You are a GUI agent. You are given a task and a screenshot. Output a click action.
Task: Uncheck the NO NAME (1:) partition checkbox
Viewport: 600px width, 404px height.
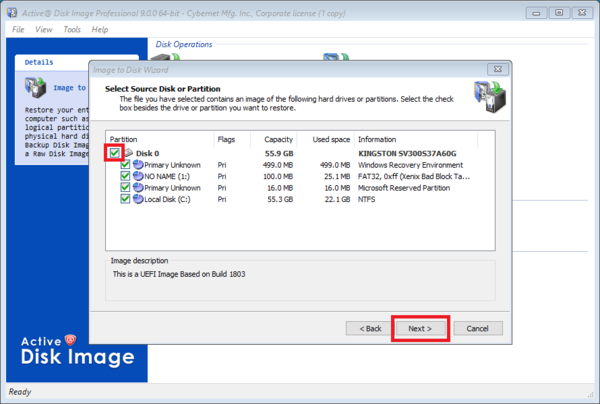[x=125, y=176]
